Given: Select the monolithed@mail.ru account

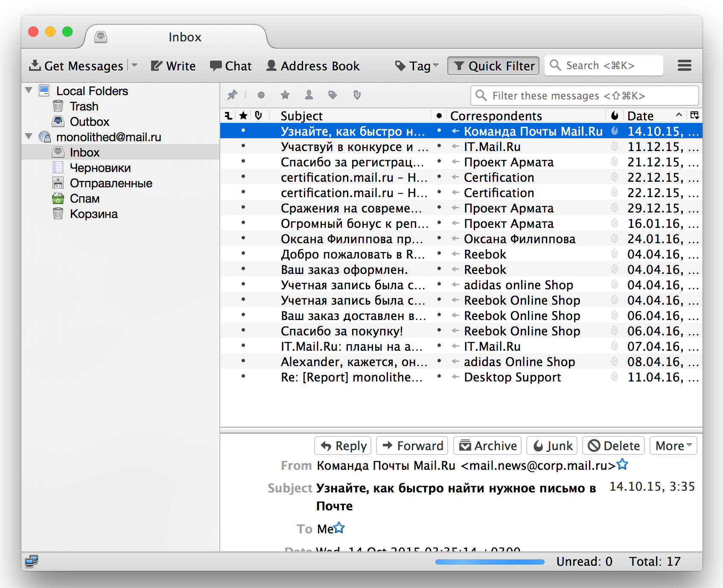Looking at the screenshot, I should click(108, 137).
